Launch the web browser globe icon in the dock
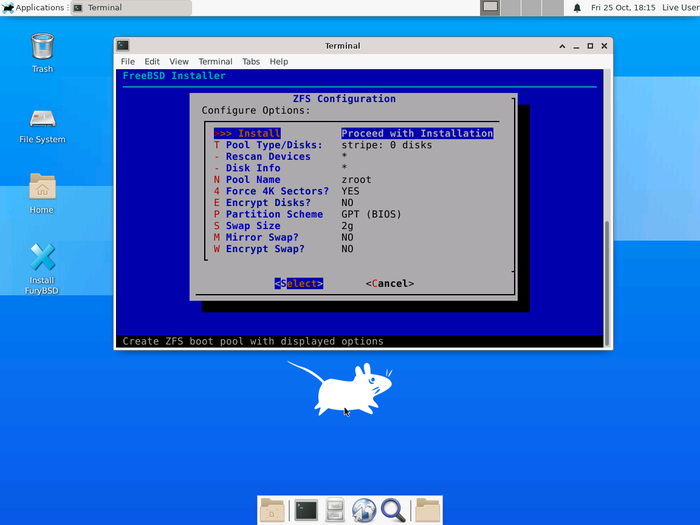 pos(364,510)
